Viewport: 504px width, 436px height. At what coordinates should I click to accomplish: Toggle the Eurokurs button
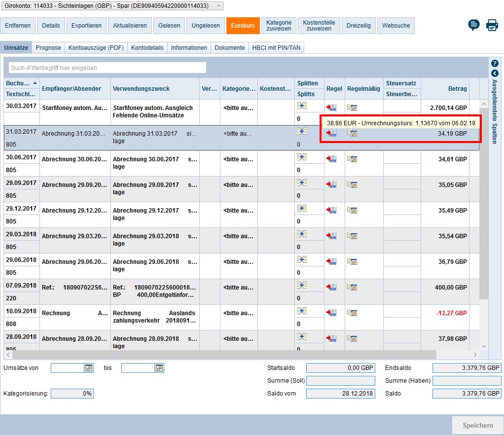pyautogui.click(x=243, y=26)
